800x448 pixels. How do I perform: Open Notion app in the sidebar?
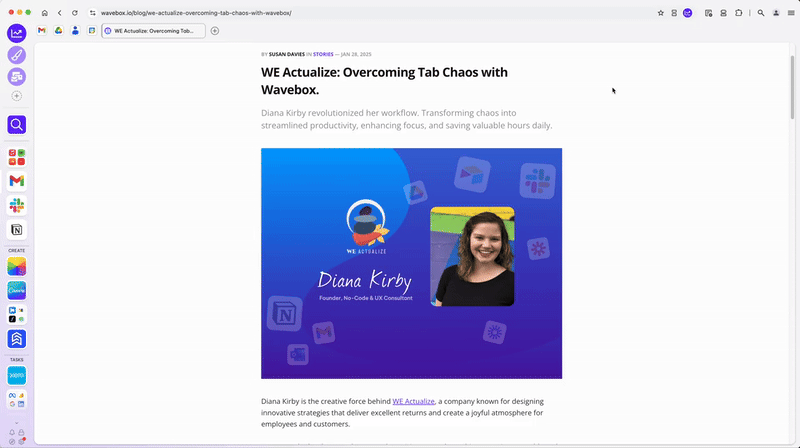[17, 230]
